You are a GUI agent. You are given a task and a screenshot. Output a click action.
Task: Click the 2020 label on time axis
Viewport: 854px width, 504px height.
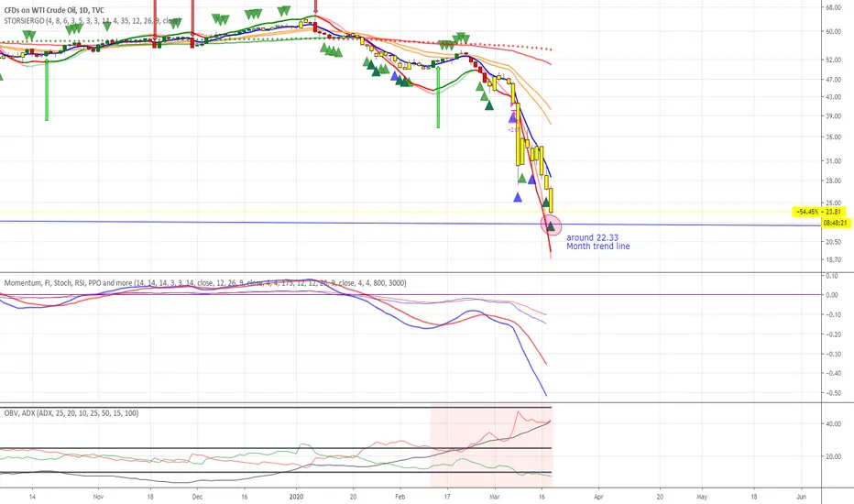click(296, 497)
